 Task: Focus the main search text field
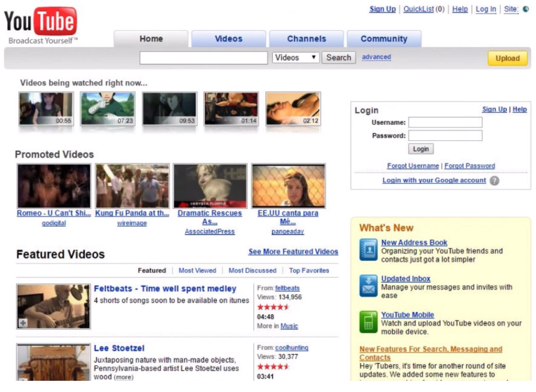point(203,58)
